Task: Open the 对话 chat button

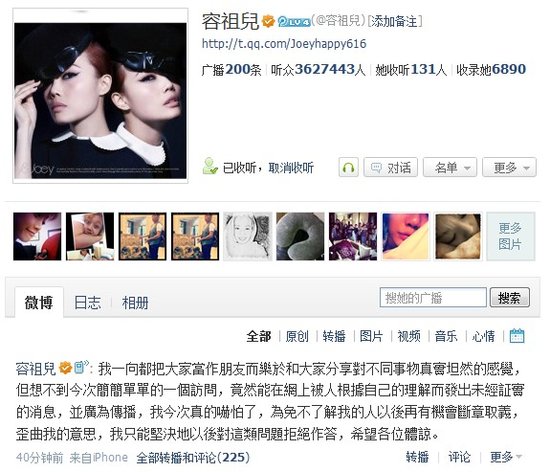Action: (x=391, y=167)
